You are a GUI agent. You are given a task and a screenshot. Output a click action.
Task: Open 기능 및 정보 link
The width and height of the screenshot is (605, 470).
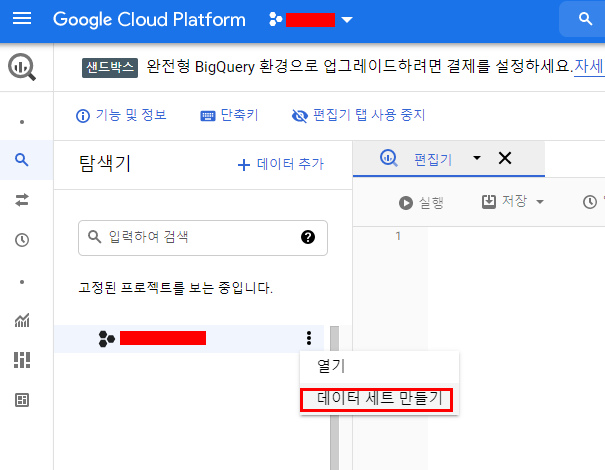121,115
